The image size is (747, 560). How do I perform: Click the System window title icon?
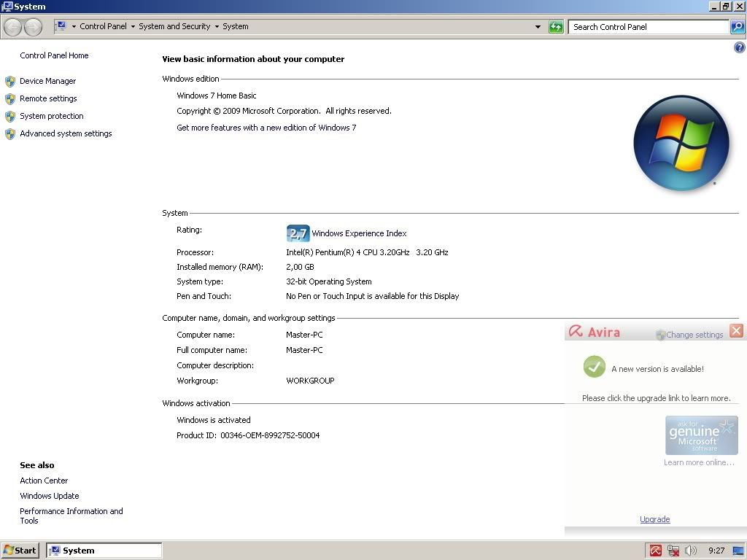[7, 6]
